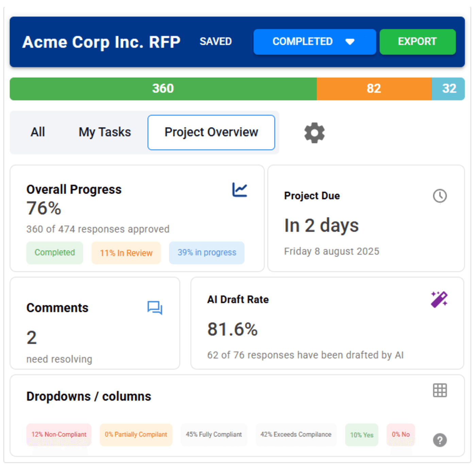Select the '11% In Review' badge
This screenshot has width=476, height=465.
[x=126, y=253]
